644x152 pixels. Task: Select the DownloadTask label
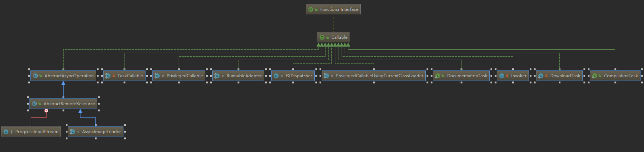coord(565,76)
